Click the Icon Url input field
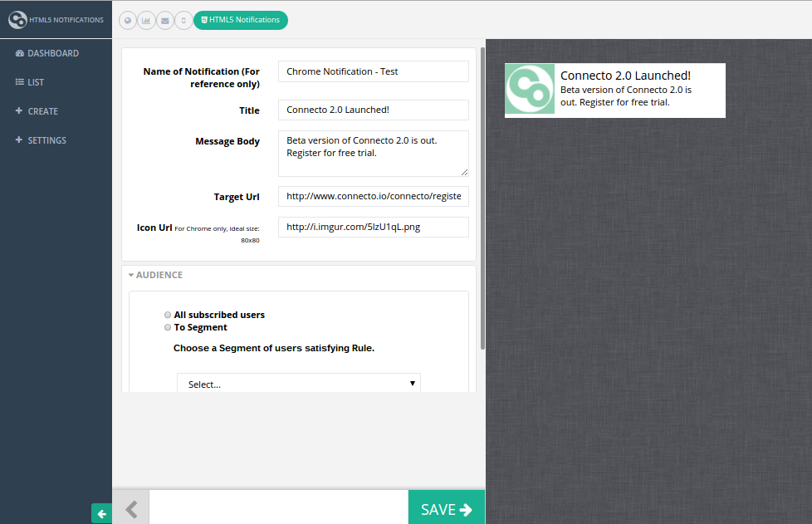This screenshot has width=812, height=524. [374, 227]
